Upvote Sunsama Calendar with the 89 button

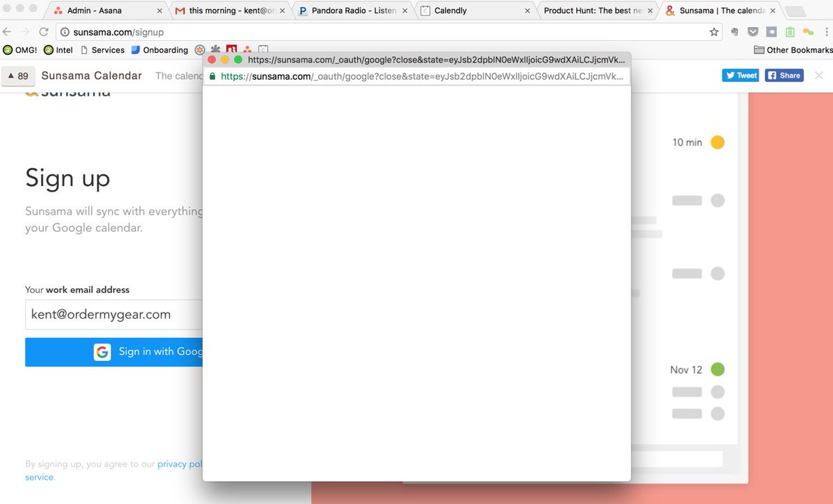(18, 76)
